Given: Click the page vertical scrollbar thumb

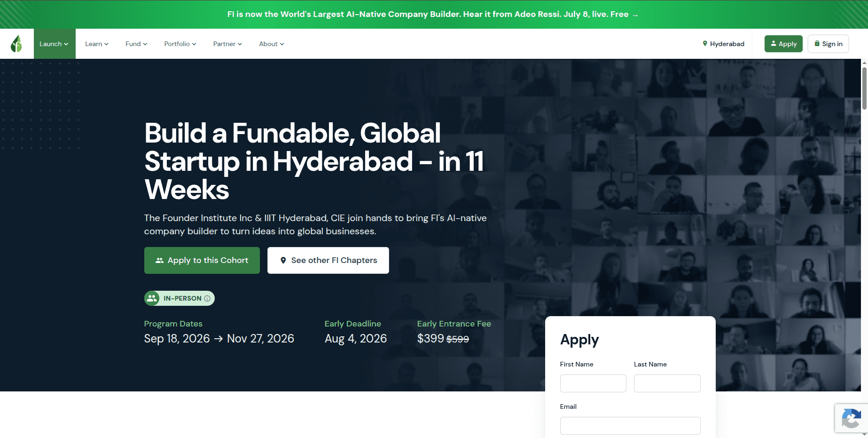Looking at the screenshot, I should (x=864, y=88).
